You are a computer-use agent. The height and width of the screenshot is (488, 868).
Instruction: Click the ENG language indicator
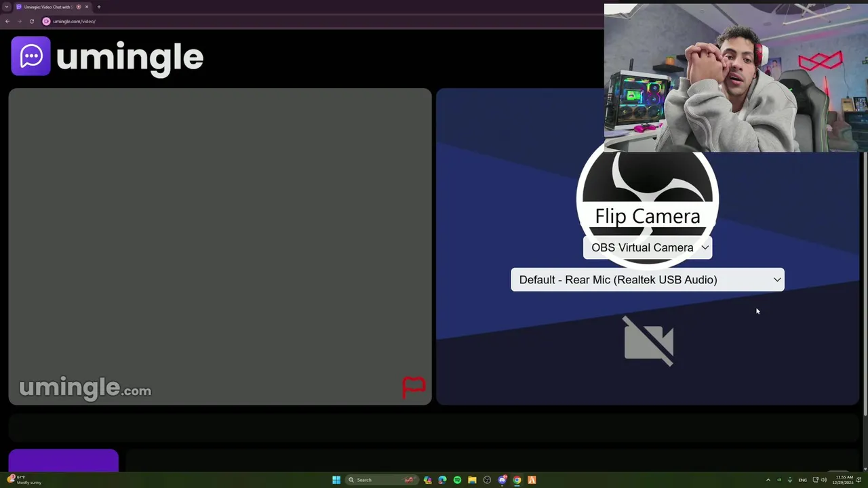point(803,480)
